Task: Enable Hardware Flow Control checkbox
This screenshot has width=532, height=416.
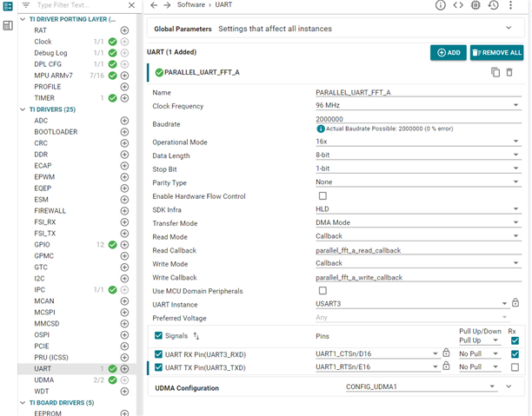Action: click(x=323, y=196)
